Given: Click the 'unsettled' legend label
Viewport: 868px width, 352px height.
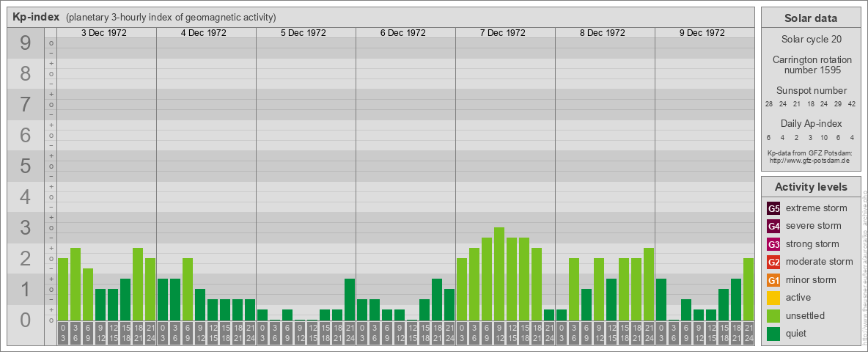Looking at the screenshot, I should pos(806,315).
